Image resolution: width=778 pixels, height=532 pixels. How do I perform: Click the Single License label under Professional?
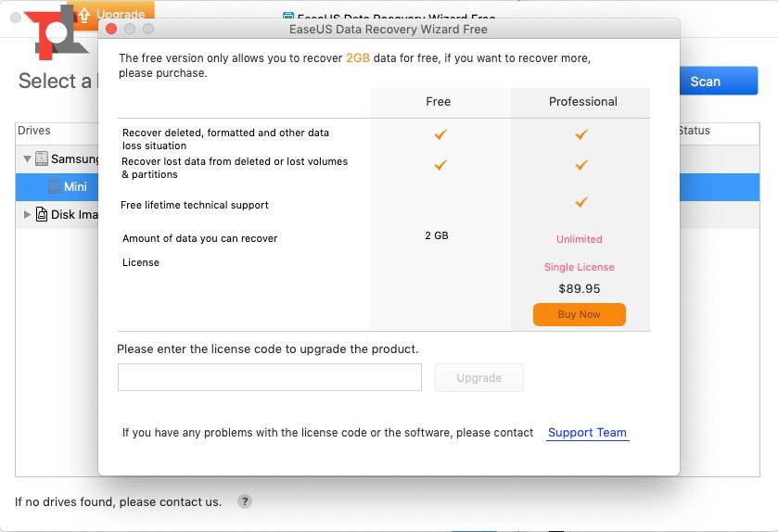580,267
